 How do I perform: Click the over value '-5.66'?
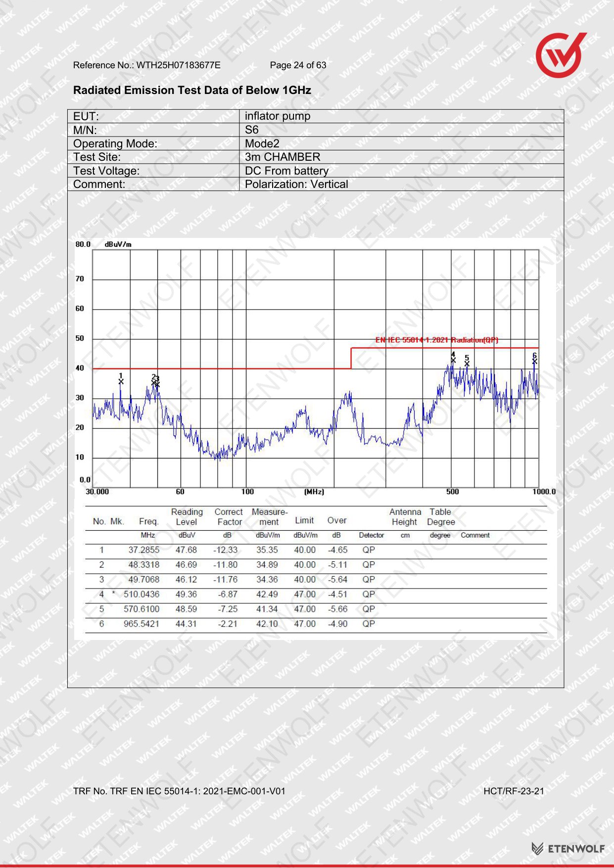click(338, 609)
